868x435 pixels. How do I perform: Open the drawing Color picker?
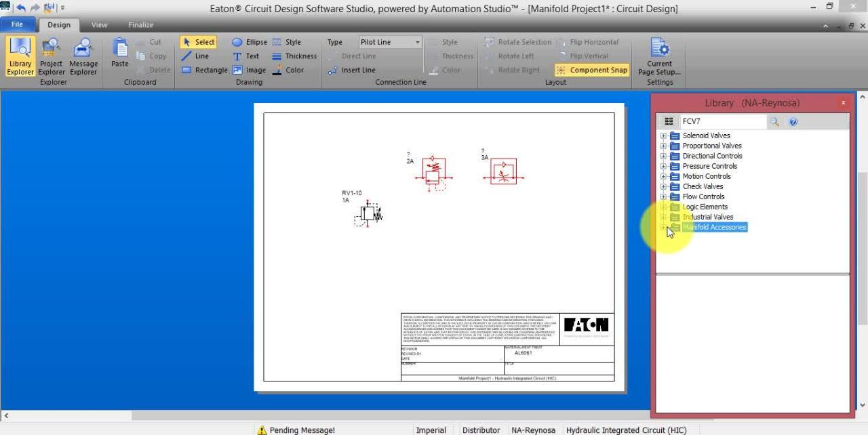[x=288, y=70]
